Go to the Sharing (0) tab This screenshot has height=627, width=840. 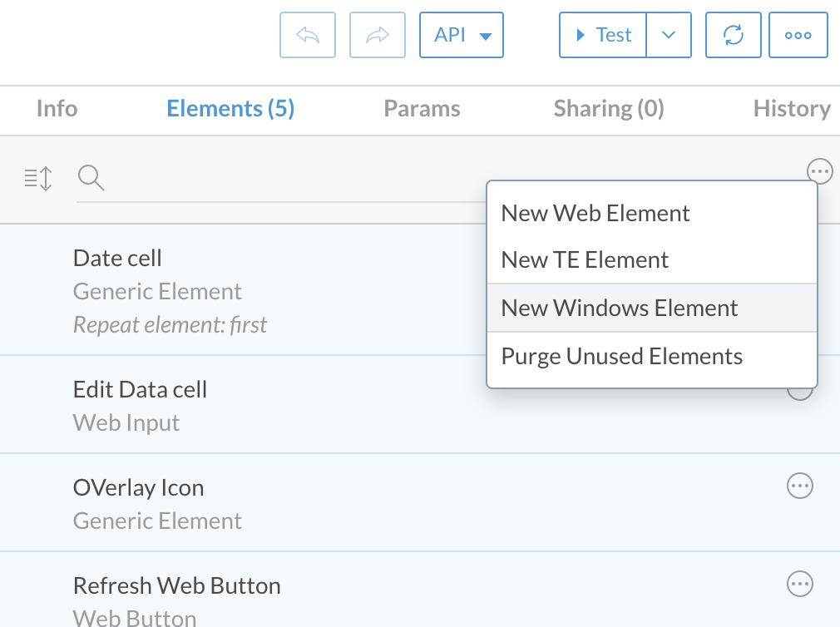click(x=609, y=109)
